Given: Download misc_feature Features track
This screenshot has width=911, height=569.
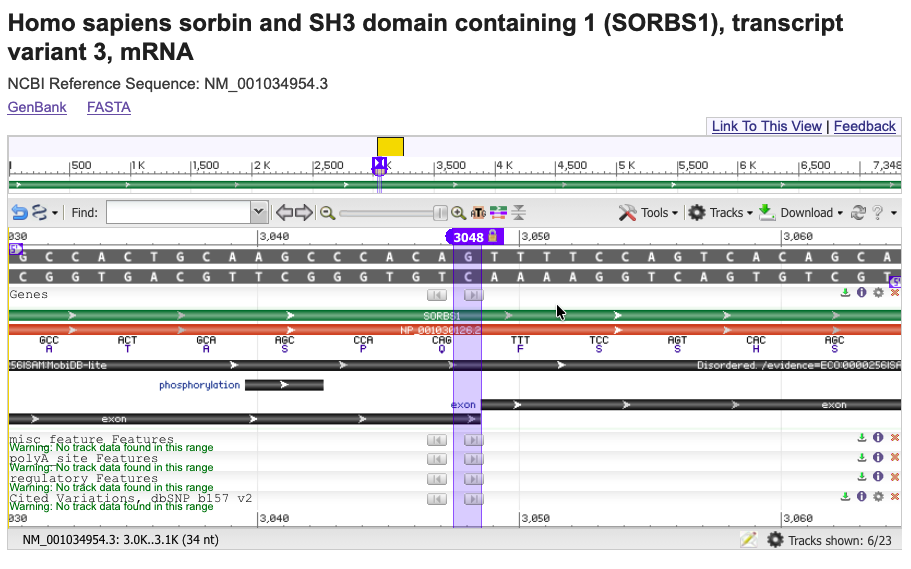Looking at the screenshot, I should click(x=862, y=438).
